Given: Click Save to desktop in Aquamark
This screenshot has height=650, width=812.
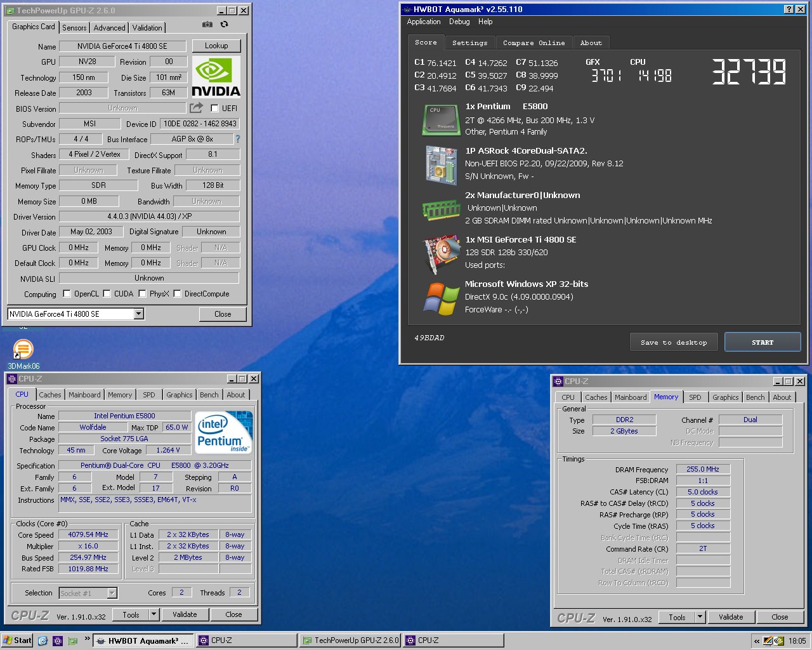Looking at the screenshot, I should (674, 342).
